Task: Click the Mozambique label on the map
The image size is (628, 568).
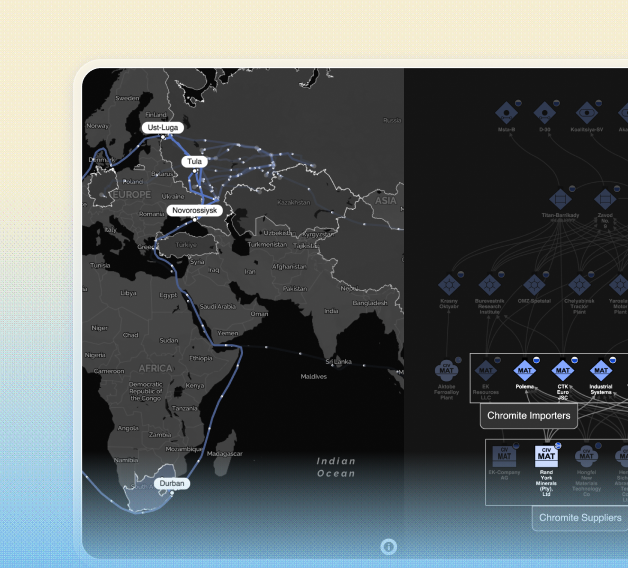Action: coord(185,449)
